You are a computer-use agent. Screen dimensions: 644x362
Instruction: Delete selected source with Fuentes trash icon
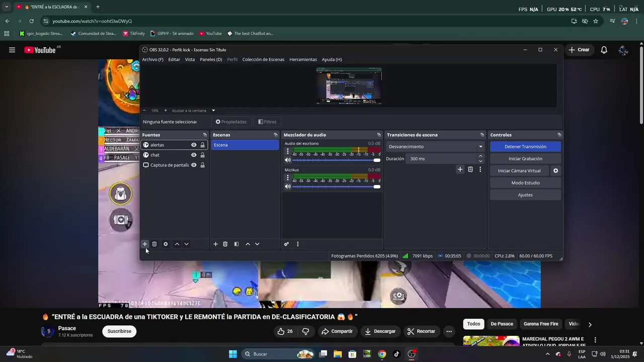tap(154, 244)
